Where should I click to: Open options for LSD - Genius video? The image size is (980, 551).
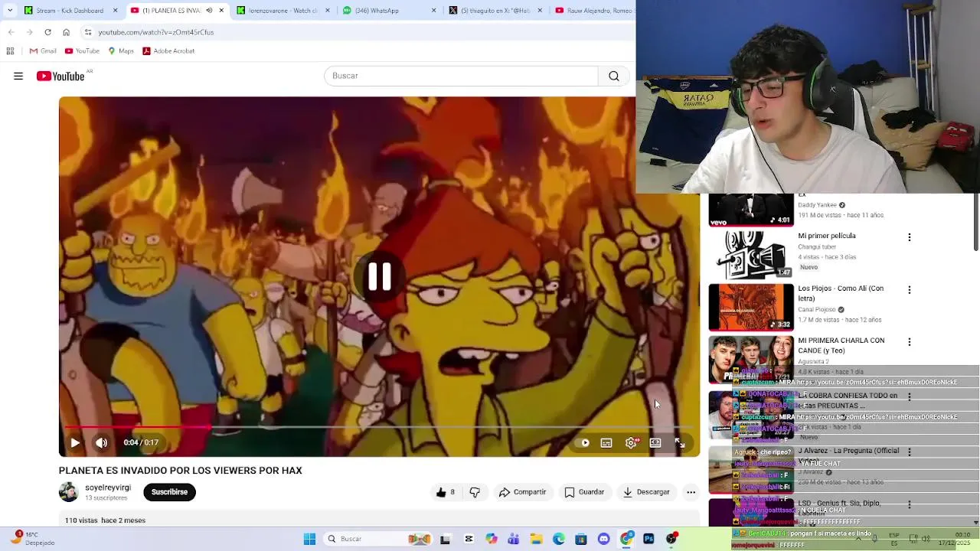pyautogui.click(x=909, y=505)
